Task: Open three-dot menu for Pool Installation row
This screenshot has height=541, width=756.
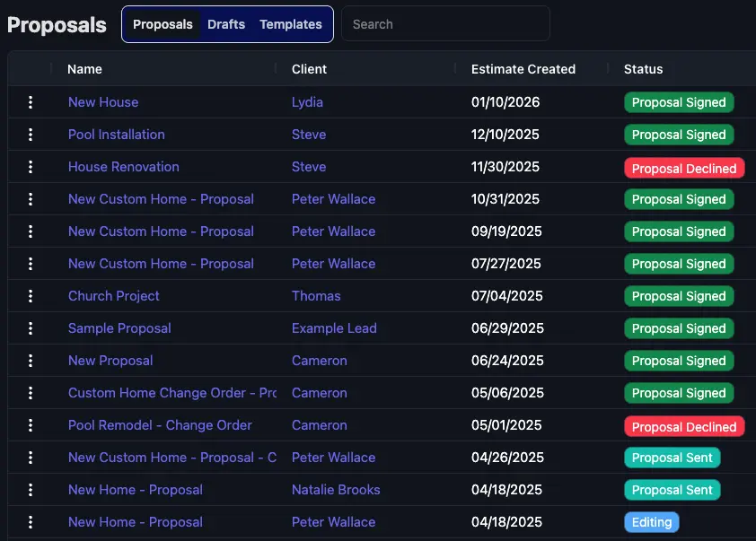Action: (31, 135)
